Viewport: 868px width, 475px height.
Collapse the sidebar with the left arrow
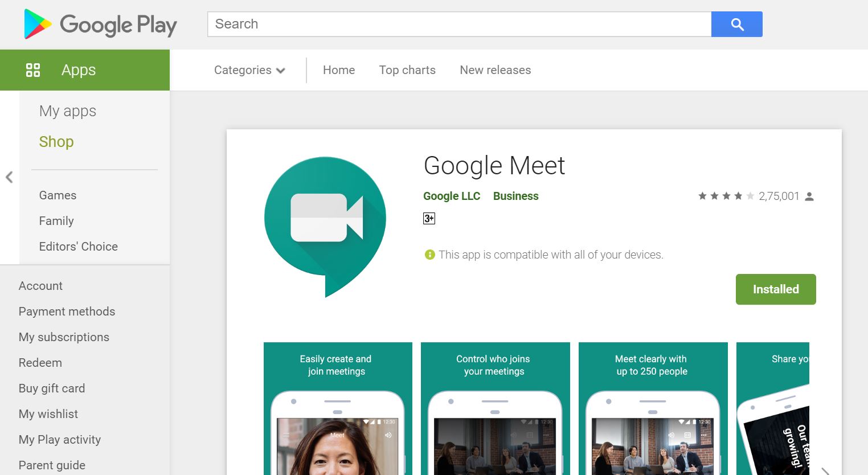point(9,177)
